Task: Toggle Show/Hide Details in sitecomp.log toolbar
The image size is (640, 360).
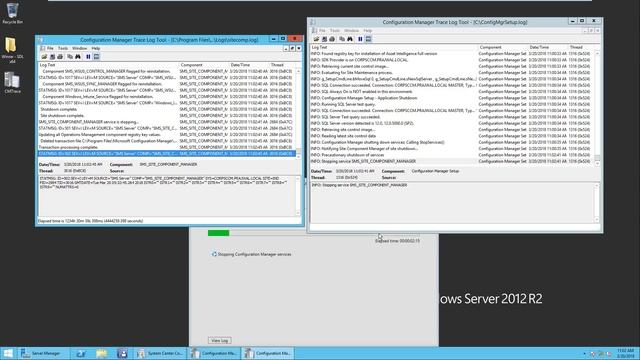Action: click(x=96, y=57)
